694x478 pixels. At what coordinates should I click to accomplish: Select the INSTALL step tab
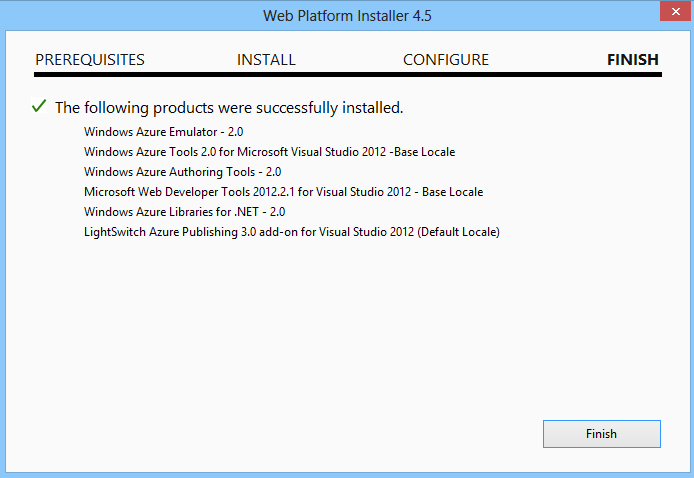tap(266, 60)
